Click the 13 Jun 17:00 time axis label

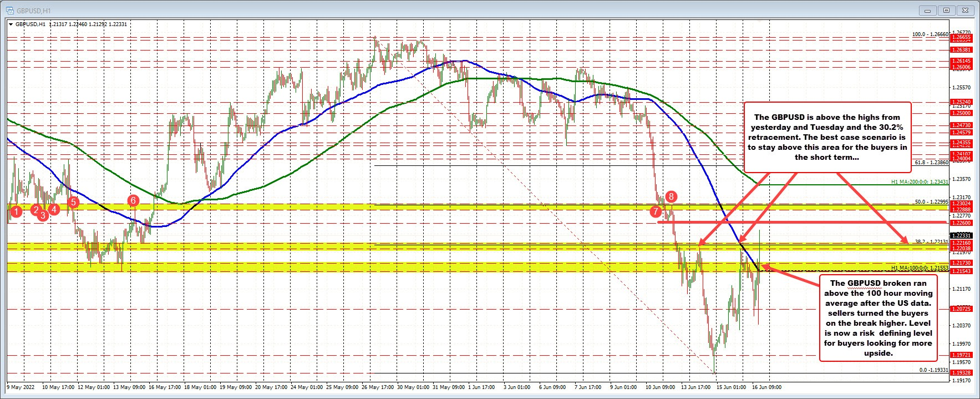696,387
